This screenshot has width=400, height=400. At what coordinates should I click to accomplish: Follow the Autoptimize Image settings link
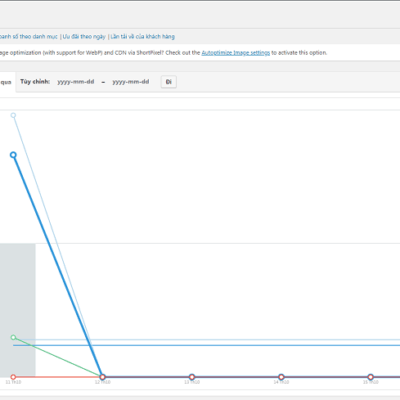236,53
